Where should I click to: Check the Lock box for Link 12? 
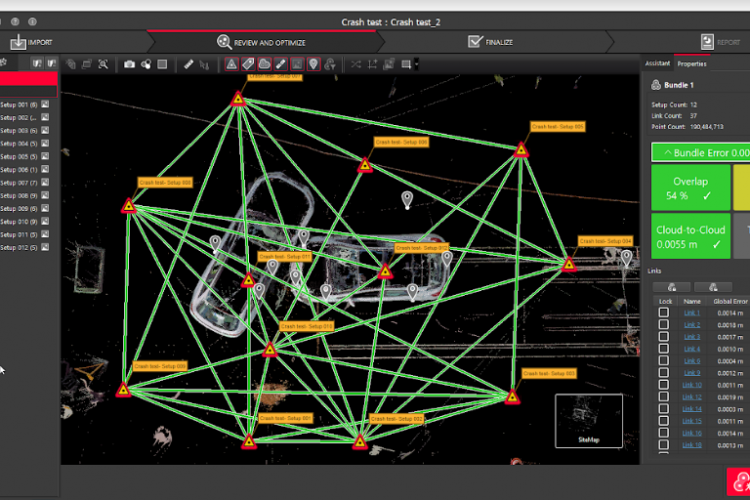(x=663, y=397)
